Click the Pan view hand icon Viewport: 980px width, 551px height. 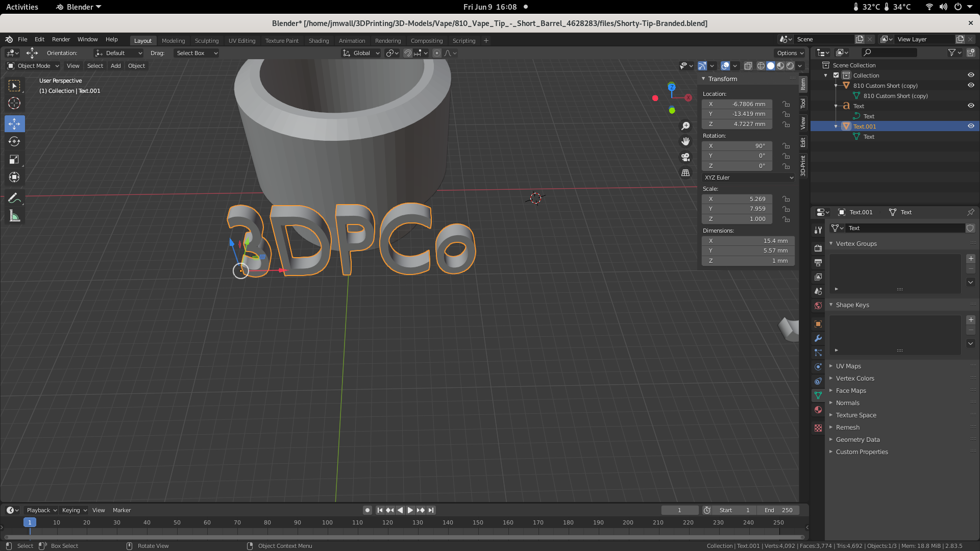pyautogui.click(x=685, y=141)
